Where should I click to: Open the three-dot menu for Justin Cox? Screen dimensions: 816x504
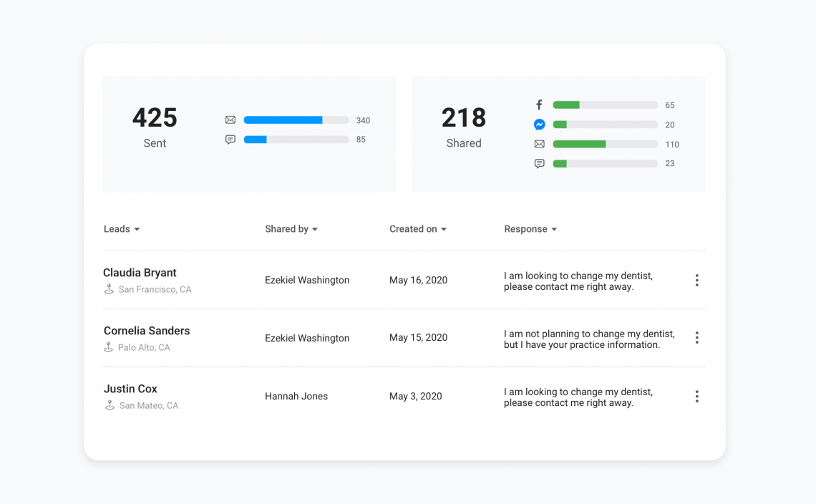(696, 396)
